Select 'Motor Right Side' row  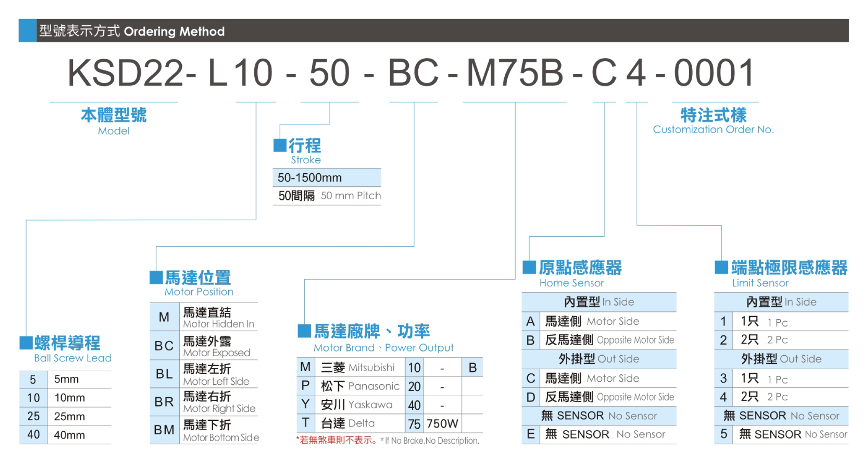[204, 402]
